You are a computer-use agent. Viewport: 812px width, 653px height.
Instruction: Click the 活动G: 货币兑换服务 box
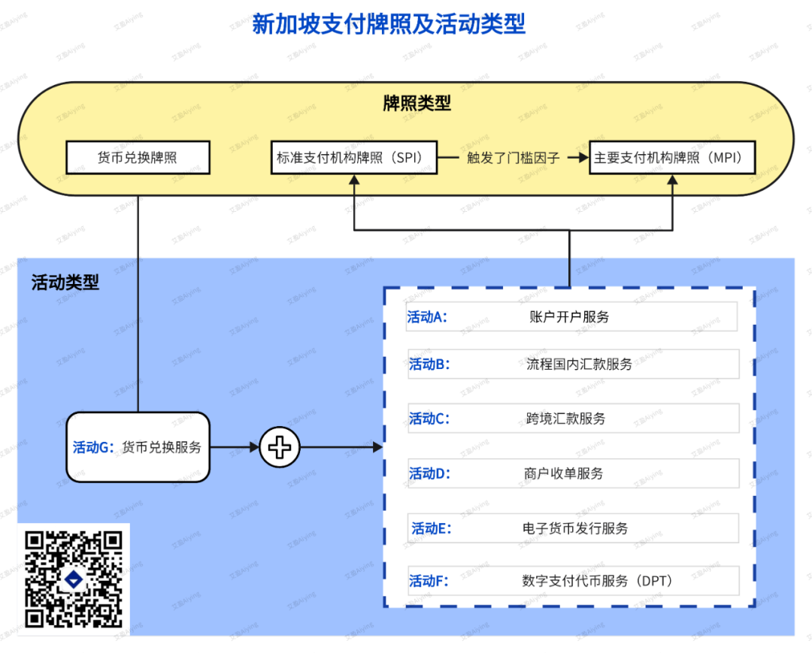(138, 448)
